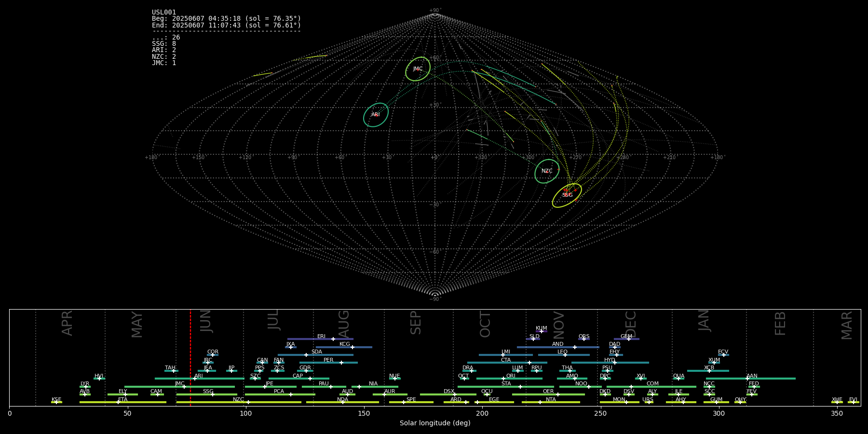
Task: Select the LEO shower bar in the timeline
Action: 564,355
